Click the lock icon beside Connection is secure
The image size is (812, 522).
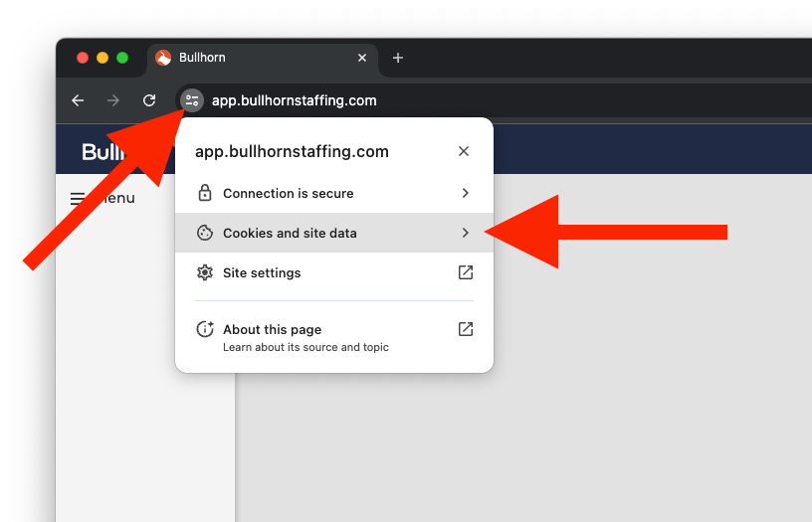pos(205,193)
